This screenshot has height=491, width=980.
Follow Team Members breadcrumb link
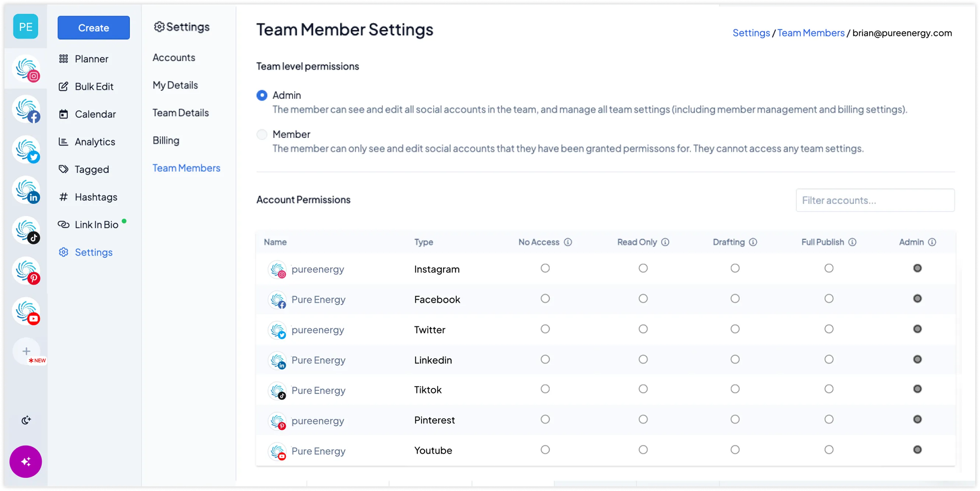tap(811, 33)
